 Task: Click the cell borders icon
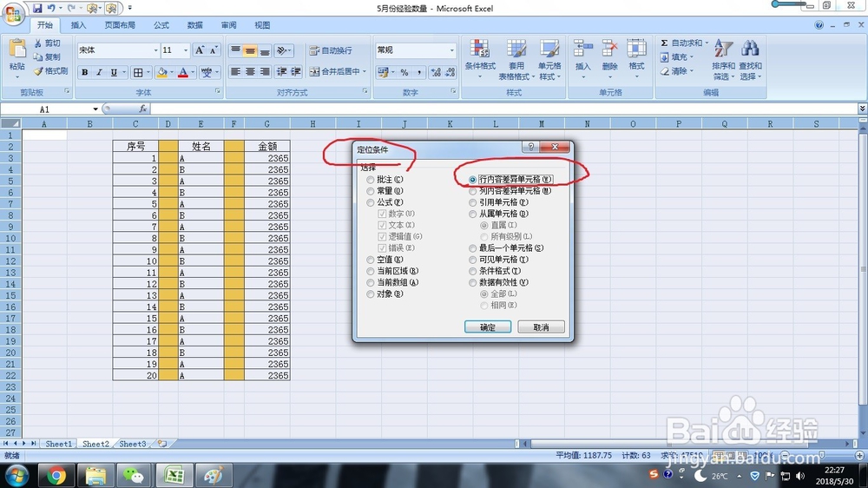(x=138, y=72)
